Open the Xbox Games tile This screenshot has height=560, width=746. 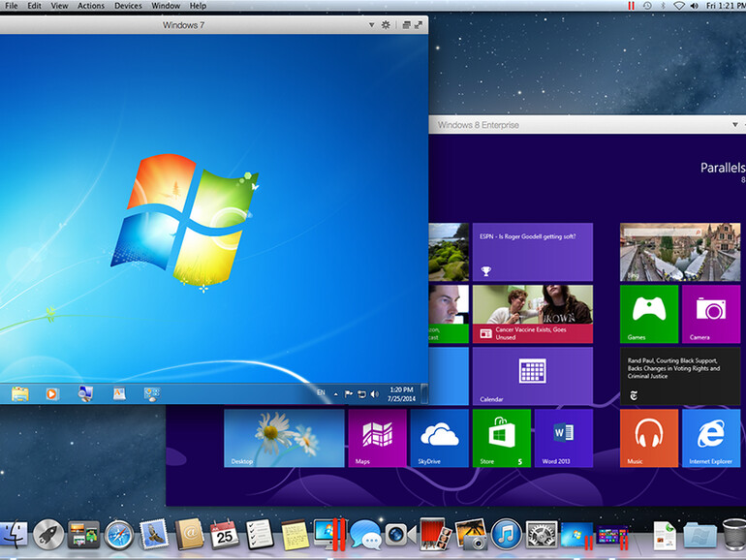point(649,314)
